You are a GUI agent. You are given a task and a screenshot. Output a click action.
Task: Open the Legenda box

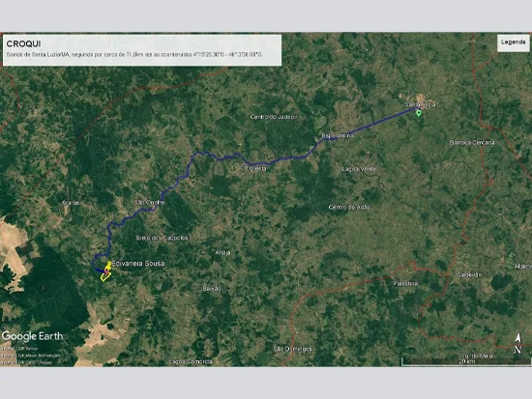point(513,43)
